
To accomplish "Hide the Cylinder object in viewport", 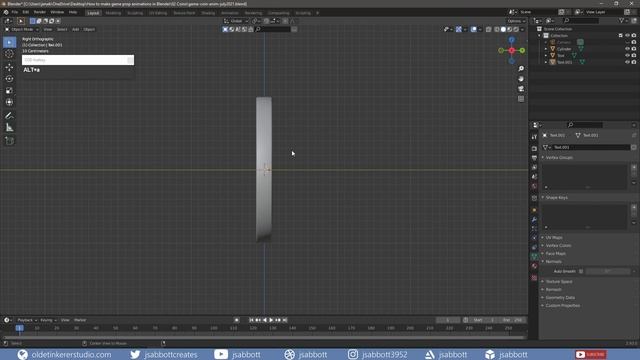I will click(627, 49).
